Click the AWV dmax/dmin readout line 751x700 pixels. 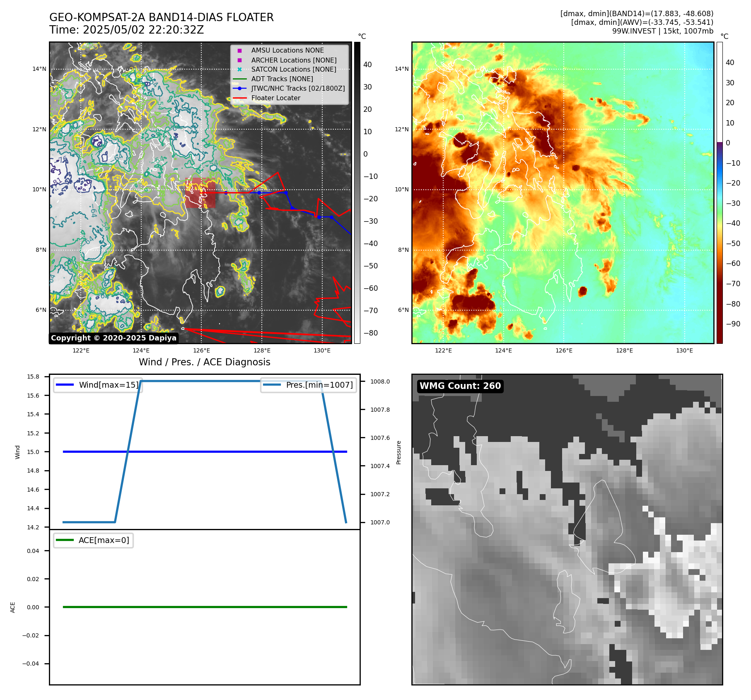(x=642, y=22)
